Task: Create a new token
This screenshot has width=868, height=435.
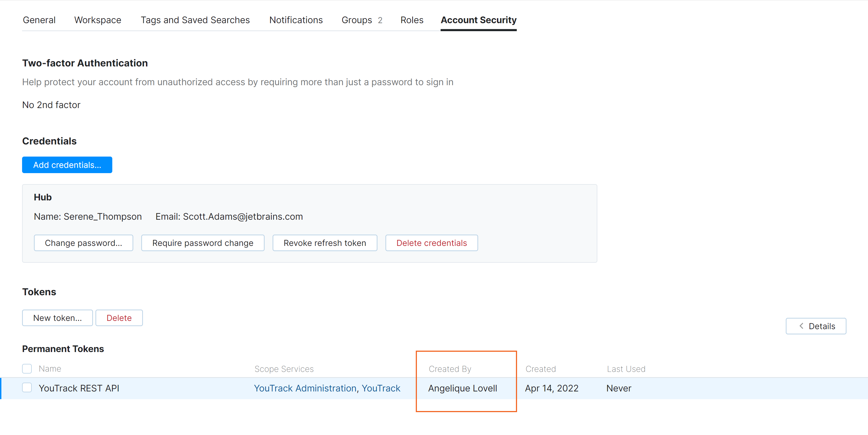Action: coord(57,318)
